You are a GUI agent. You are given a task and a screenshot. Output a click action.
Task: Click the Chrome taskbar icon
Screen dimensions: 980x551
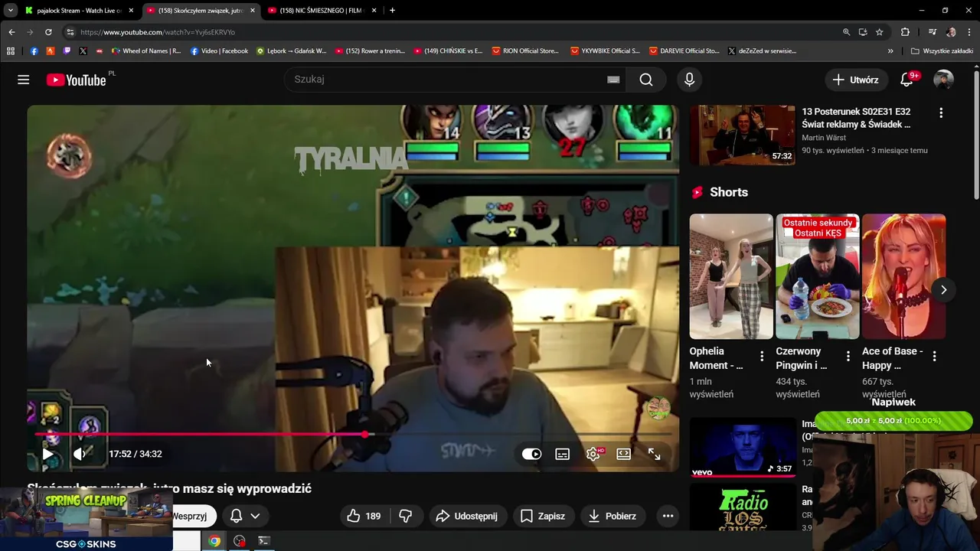[x=214, y=541]
